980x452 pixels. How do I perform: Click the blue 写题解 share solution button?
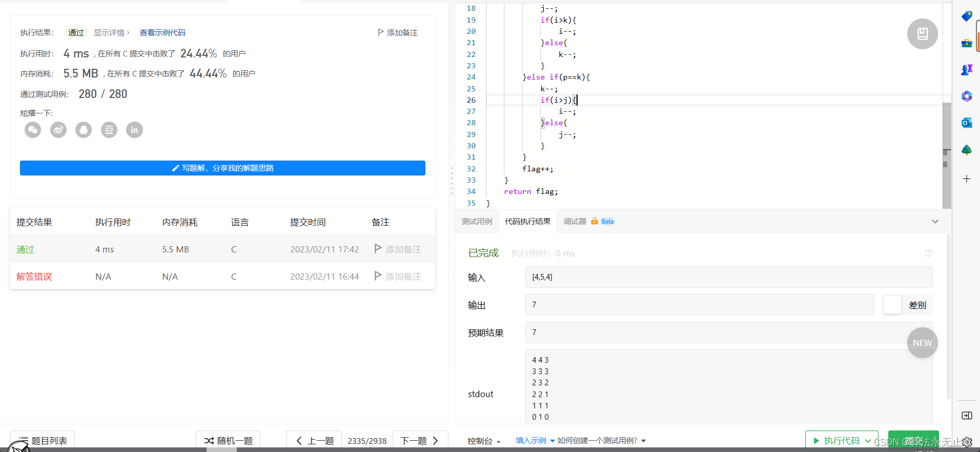pyautogui.click(x=222, y=168)
